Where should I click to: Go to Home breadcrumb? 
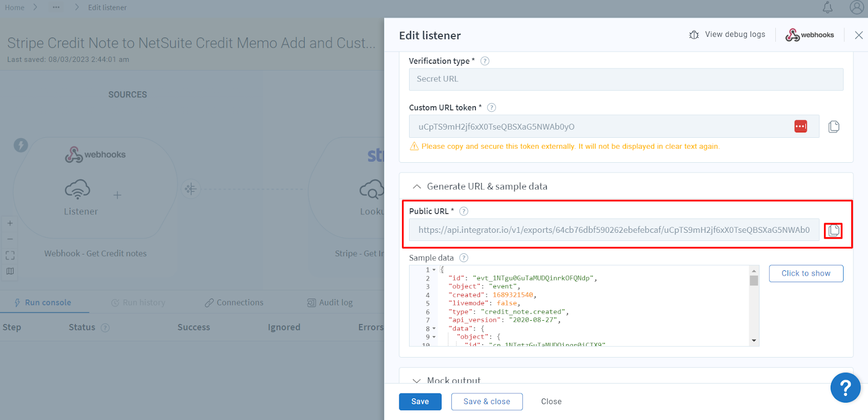pos(15,7)
